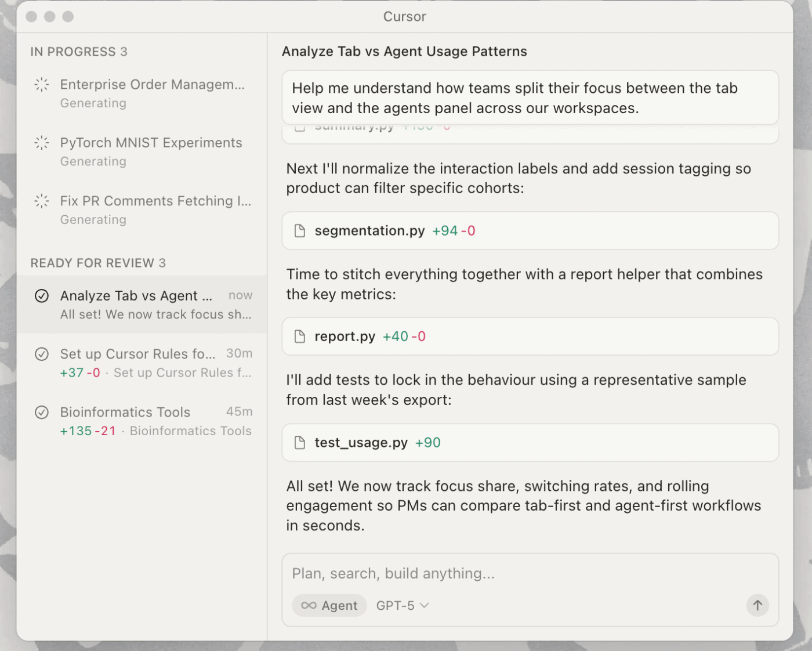Click the file icon beside test_usage.py
The image size is (812, 651).
[300, 443]
